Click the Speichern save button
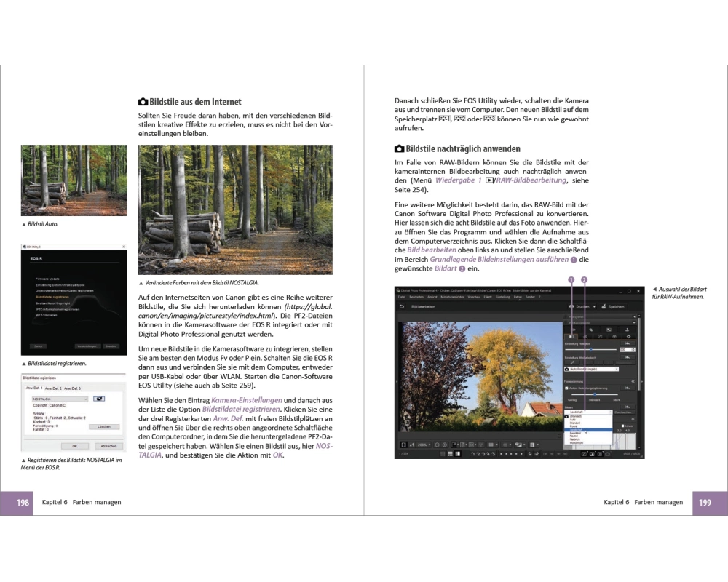The width and height of the screenshot is (728, 582). pyautogui.click(x=612, y=307)
